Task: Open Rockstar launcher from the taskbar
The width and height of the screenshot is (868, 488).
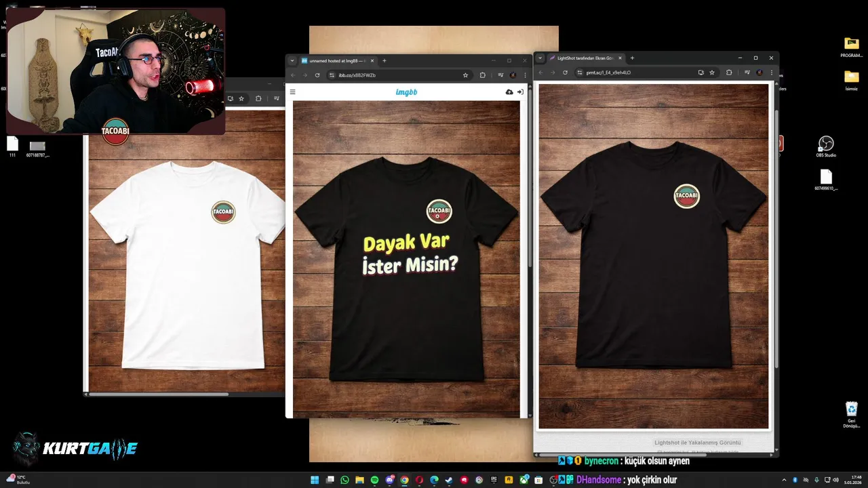Action: 509,480
